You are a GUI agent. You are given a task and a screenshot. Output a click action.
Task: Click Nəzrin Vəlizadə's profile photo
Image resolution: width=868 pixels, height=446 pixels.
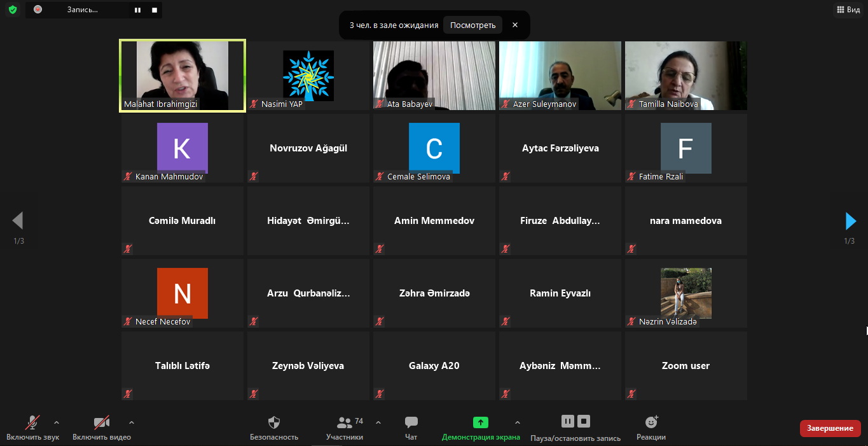tap(686, 293)
